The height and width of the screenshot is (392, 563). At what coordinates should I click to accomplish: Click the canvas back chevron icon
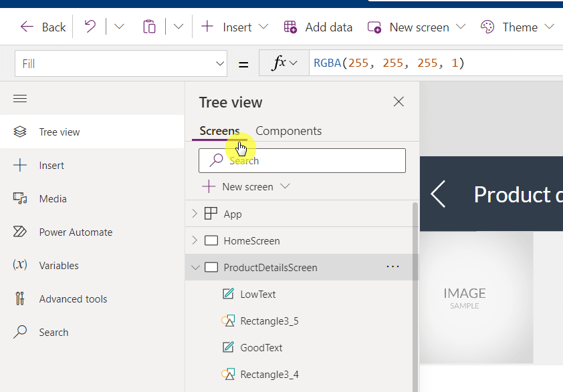(438, 194)
